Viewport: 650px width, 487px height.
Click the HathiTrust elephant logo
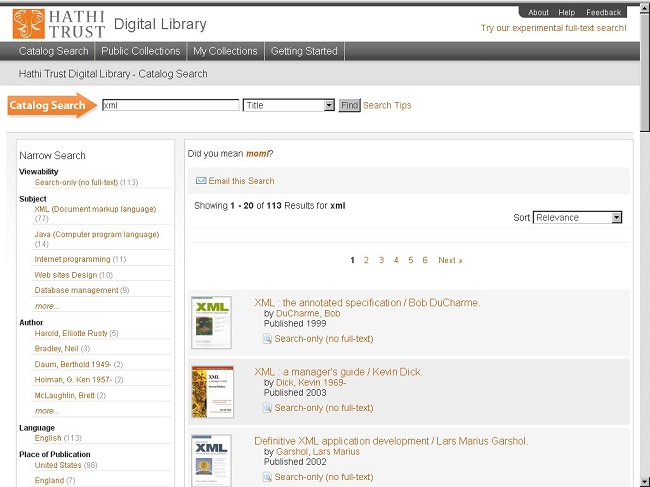coord(29,24)
